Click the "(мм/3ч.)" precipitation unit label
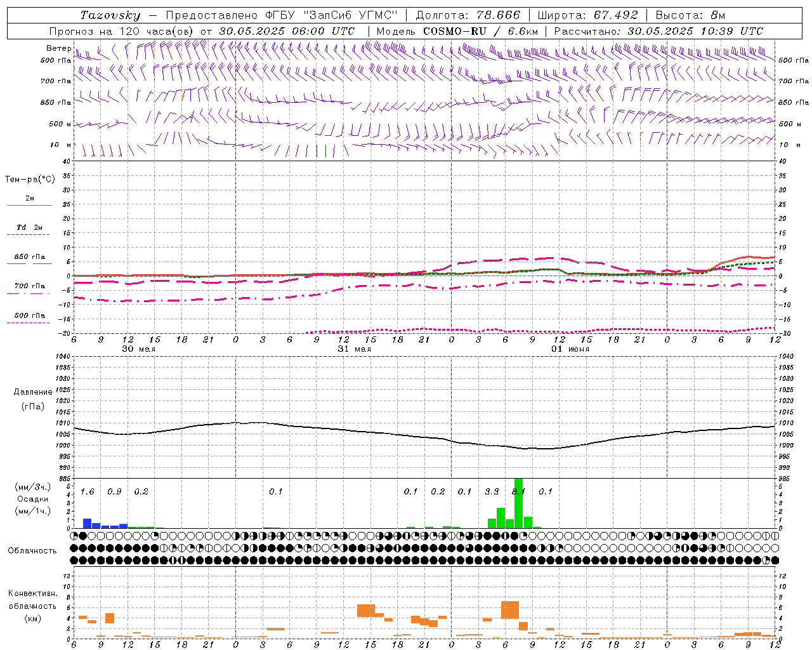Viewport: 812px width, 650px height. point(32,487)
